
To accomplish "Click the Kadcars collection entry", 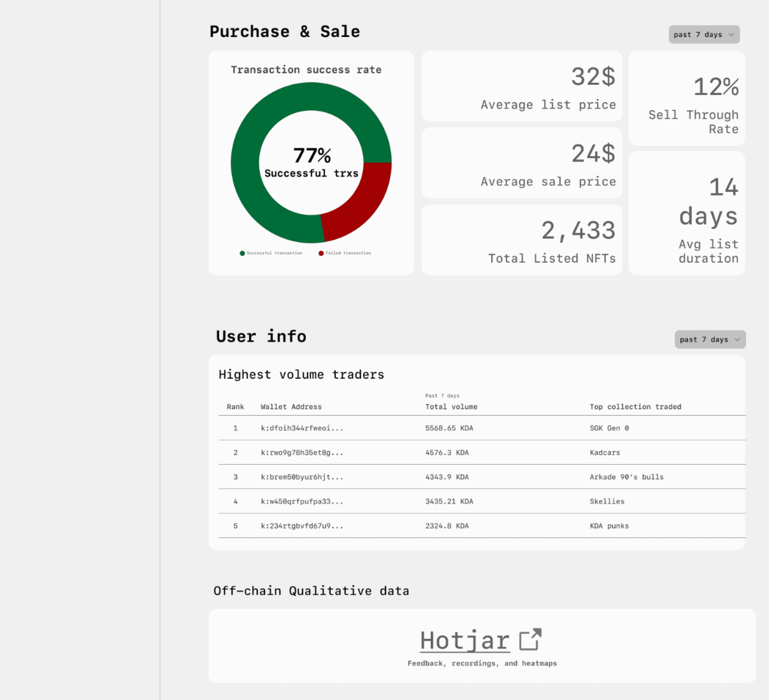I will point(605,452).
